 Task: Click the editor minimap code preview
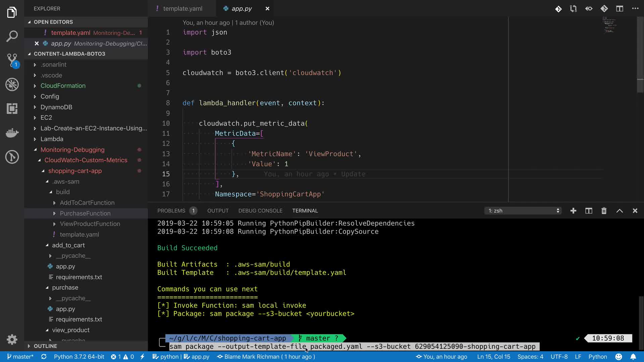pos(609,25)
